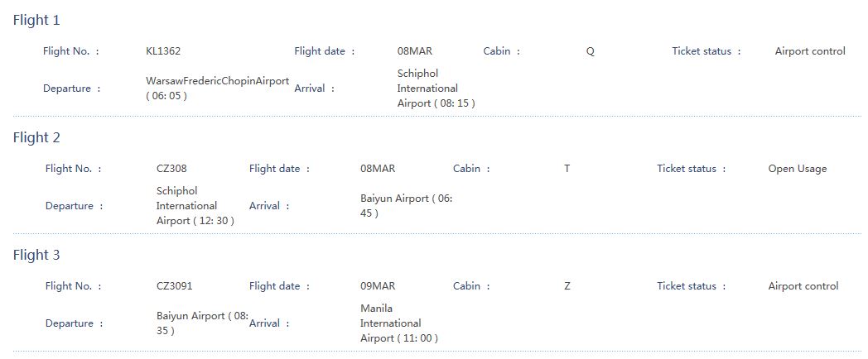Click cabin class Q value

(590, 51)
